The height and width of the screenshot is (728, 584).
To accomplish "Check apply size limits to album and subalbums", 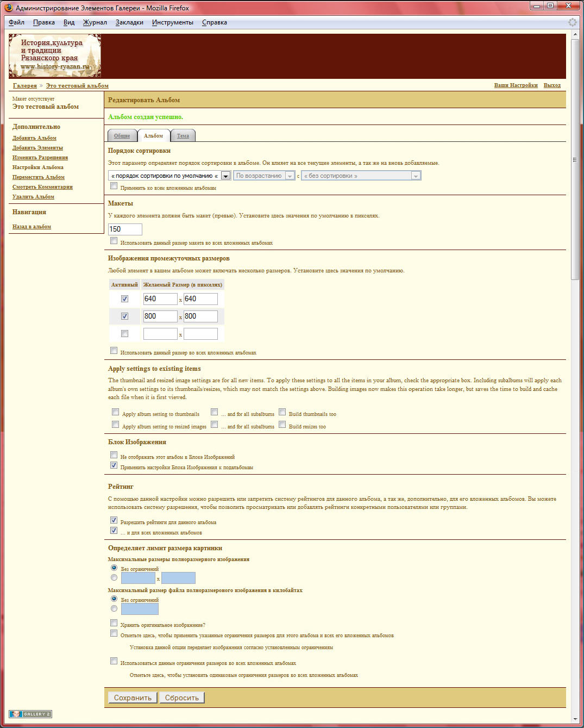I will (114, 633).
